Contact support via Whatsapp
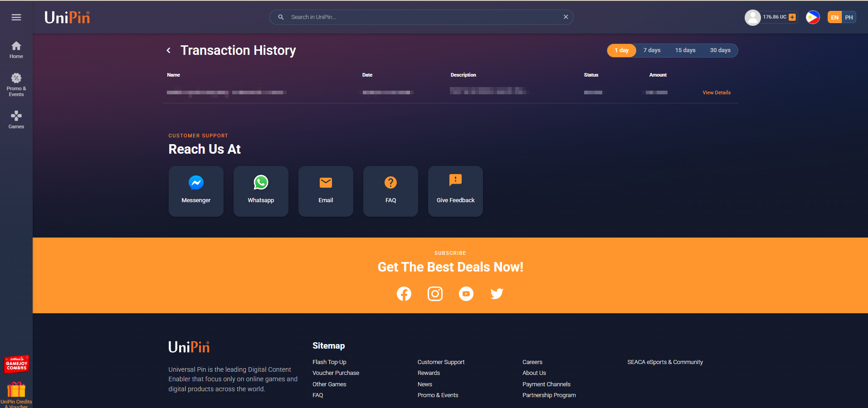Image resolution: width=868 pixels, height=408 pixels. [x=261, y=191]
